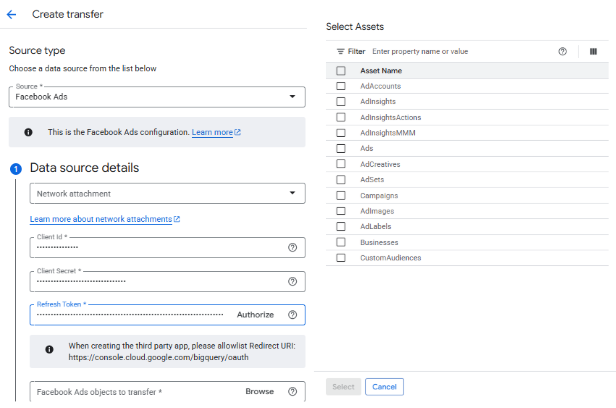The height and width of the screenshot is (408, 616).
Task: Open filter help icon in Select Assets
Action: pyautogui.click(x=563, y=51)
